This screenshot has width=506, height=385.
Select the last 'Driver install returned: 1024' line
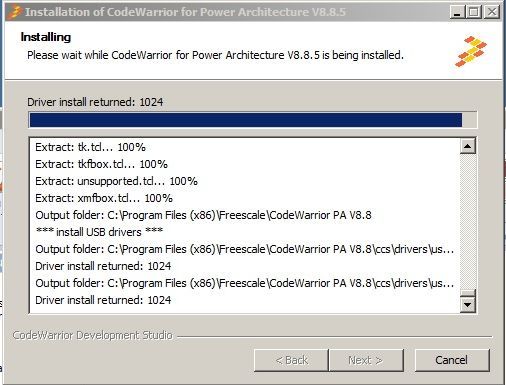coord(103,300)
